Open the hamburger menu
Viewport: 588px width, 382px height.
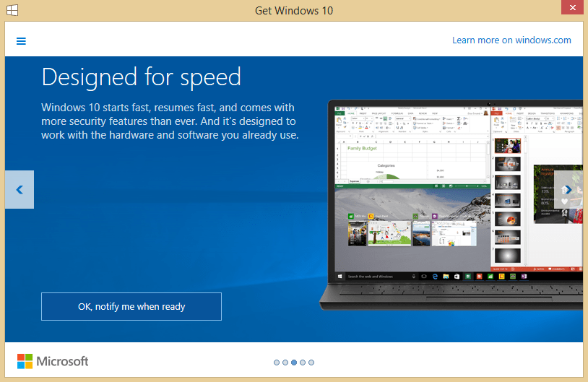[21, 41]
